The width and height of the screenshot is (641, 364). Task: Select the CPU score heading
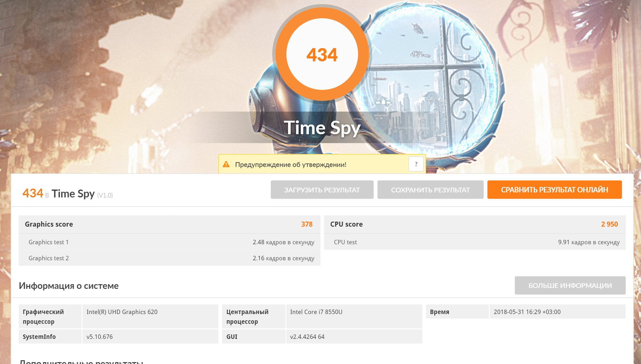(x=346, y=224)
